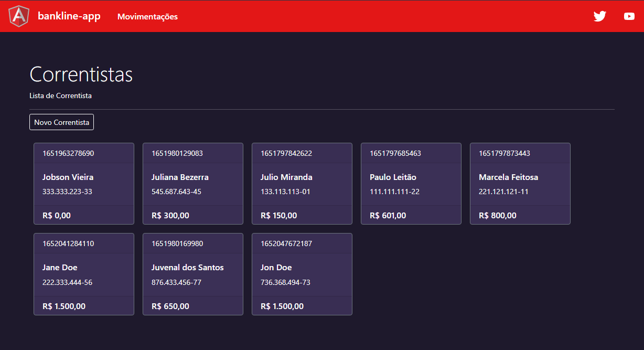This screenshot has height=350, width=644.
Task: Click CPF 876.433.456-77
Action: [176, 282]
